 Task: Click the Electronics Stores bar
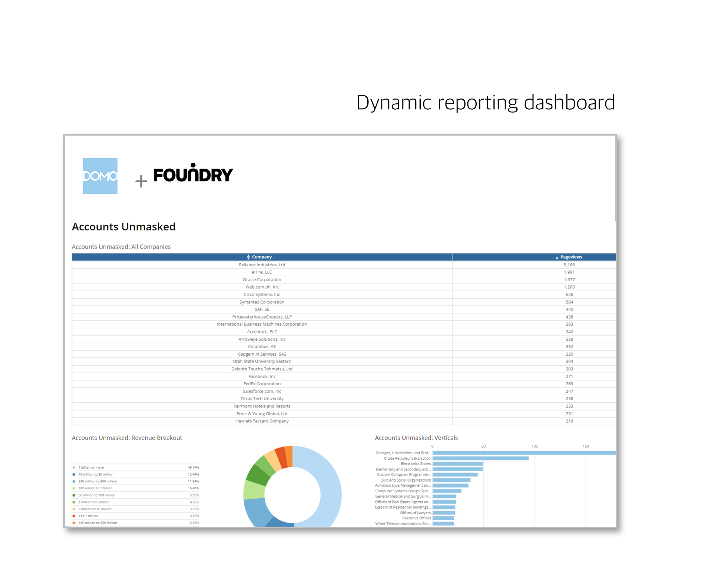coord(458,464)
